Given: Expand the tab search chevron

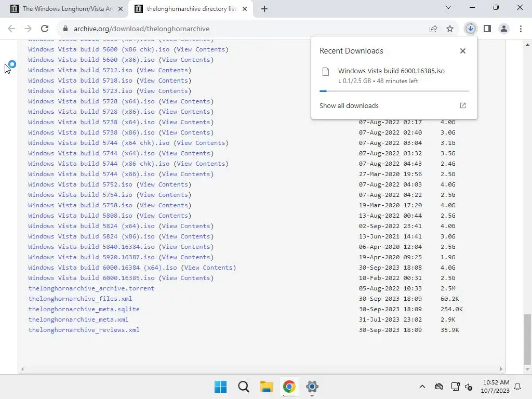Looking at the screenshot, I should pos(448,7).
